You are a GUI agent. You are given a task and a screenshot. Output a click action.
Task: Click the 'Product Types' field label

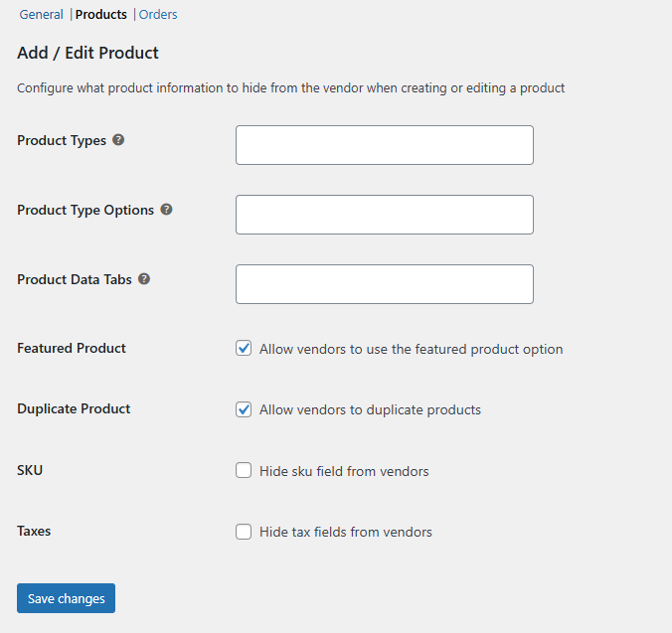(62, 140)
